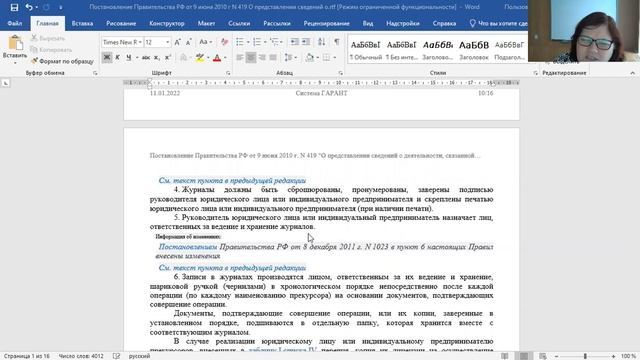
Task: Apply superscript formatting (x²)
Action: 168,58
